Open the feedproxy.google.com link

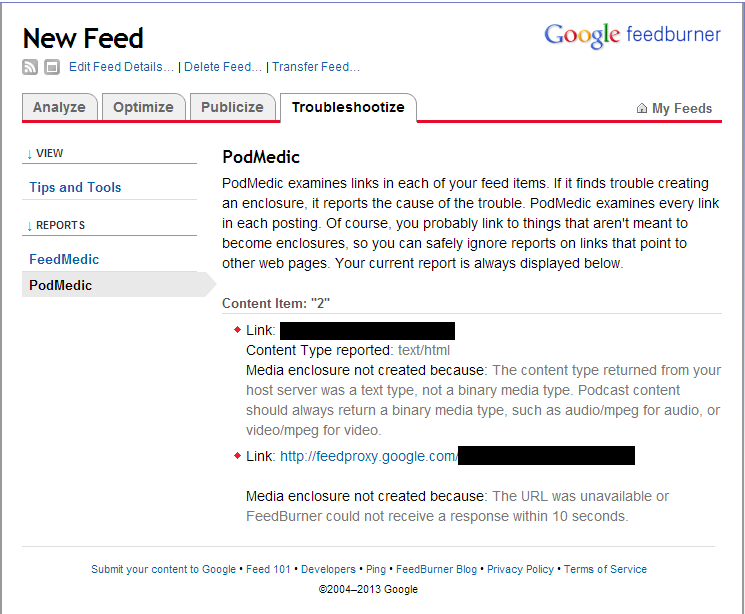point(369,456)
